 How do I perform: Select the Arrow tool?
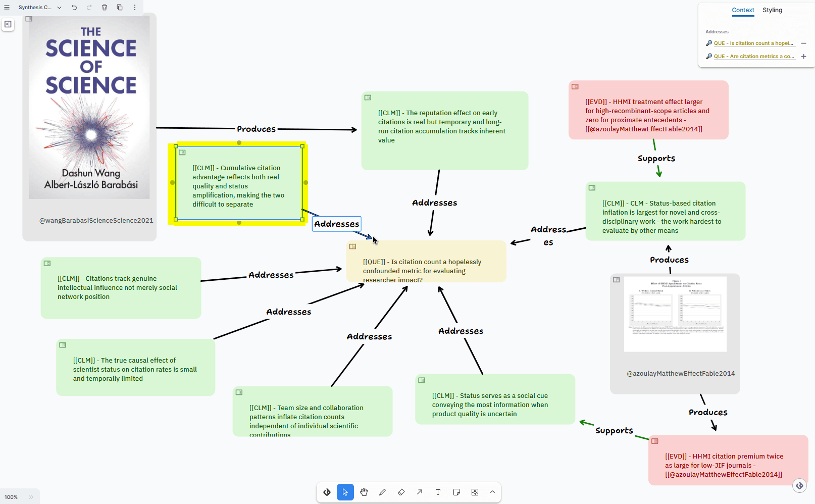click(420, 492)
